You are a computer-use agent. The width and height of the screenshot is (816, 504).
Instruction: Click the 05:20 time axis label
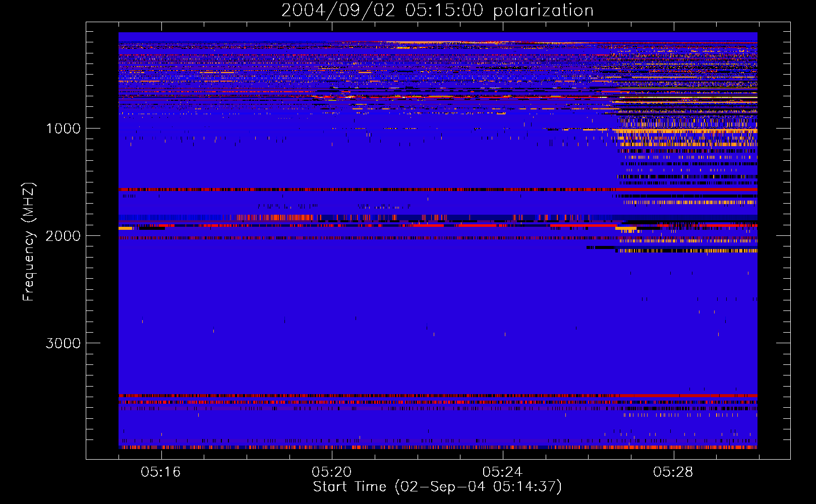[331, 472]
